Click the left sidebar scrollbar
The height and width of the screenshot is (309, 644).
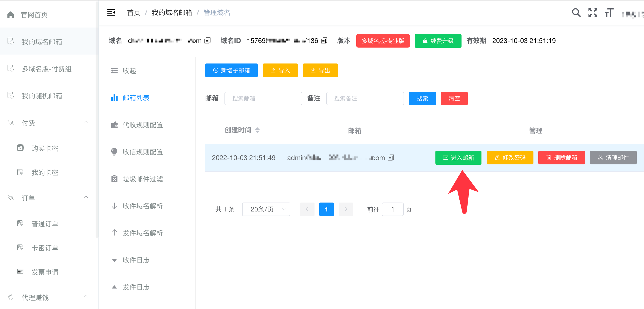pyautogui.click(x=97, y=120)
